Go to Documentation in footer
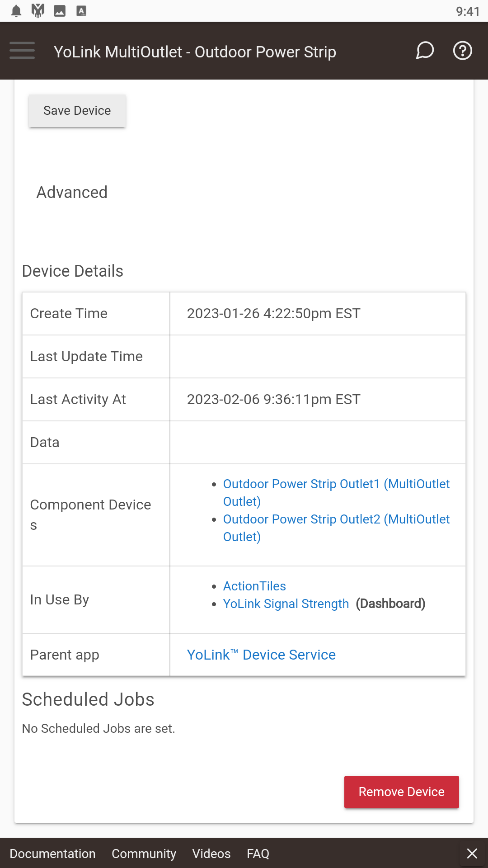 pos(52,854)
